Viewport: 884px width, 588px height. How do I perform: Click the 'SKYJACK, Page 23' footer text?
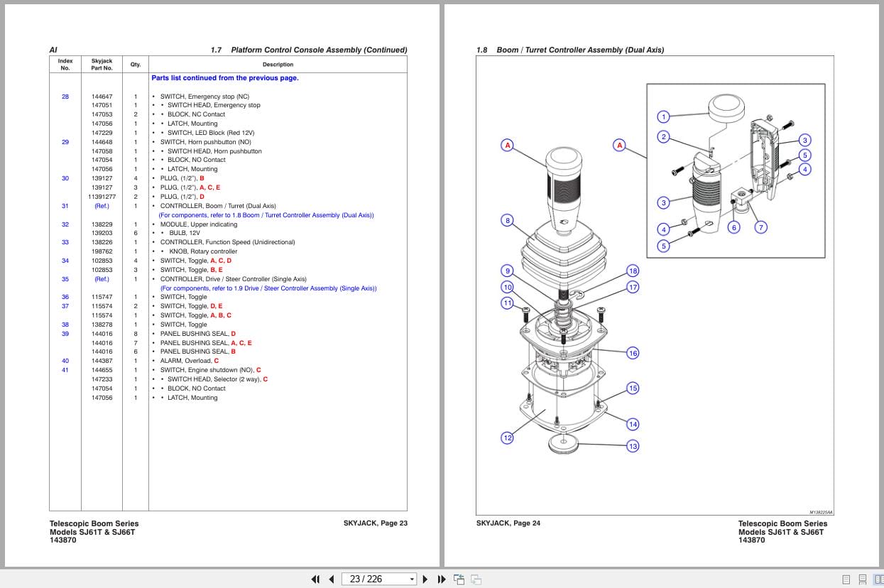(375, 523)
